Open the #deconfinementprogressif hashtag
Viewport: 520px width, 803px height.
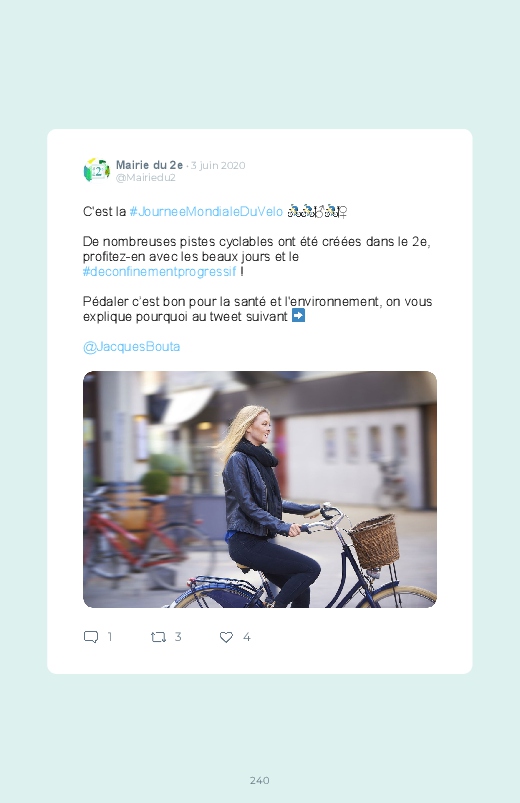point(160,271)
